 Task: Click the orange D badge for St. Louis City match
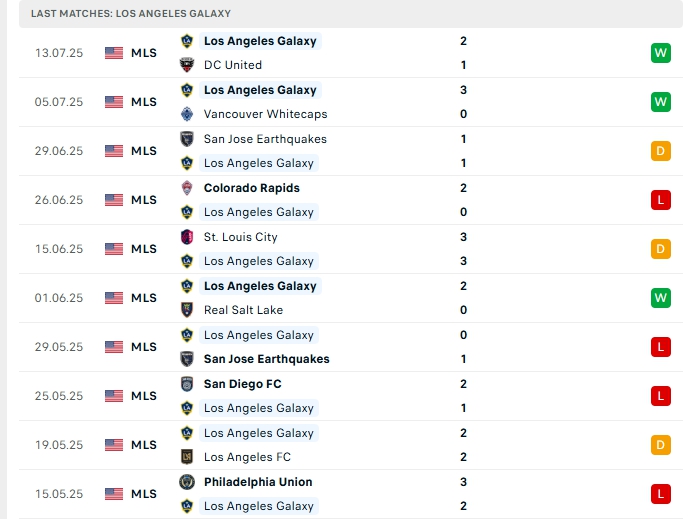point(660,249)
